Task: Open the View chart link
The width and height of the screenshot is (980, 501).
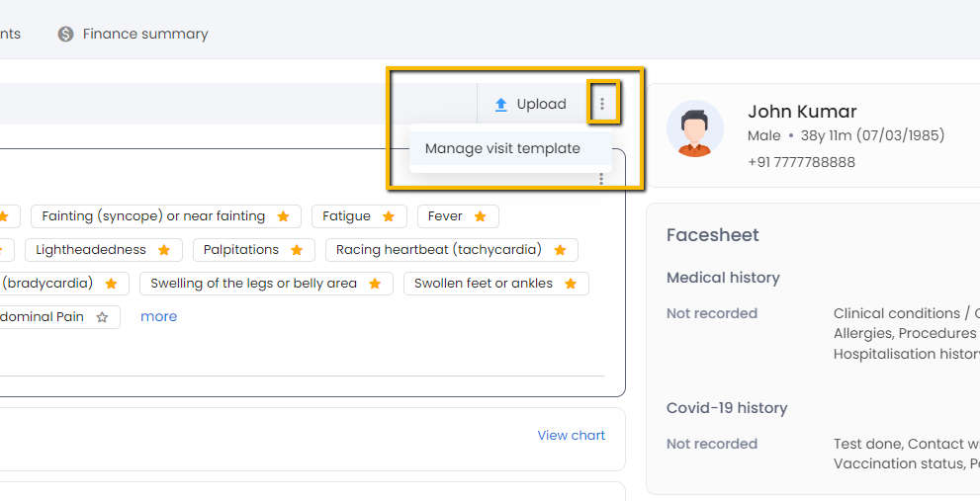Action: (x=571, y=435)
